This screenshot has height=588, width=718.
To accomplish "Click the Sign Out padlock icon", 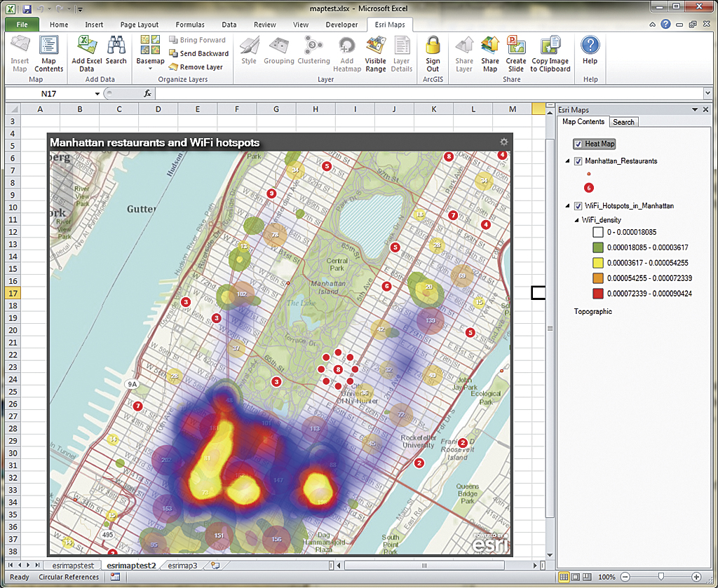I will [x=433, y=54].
